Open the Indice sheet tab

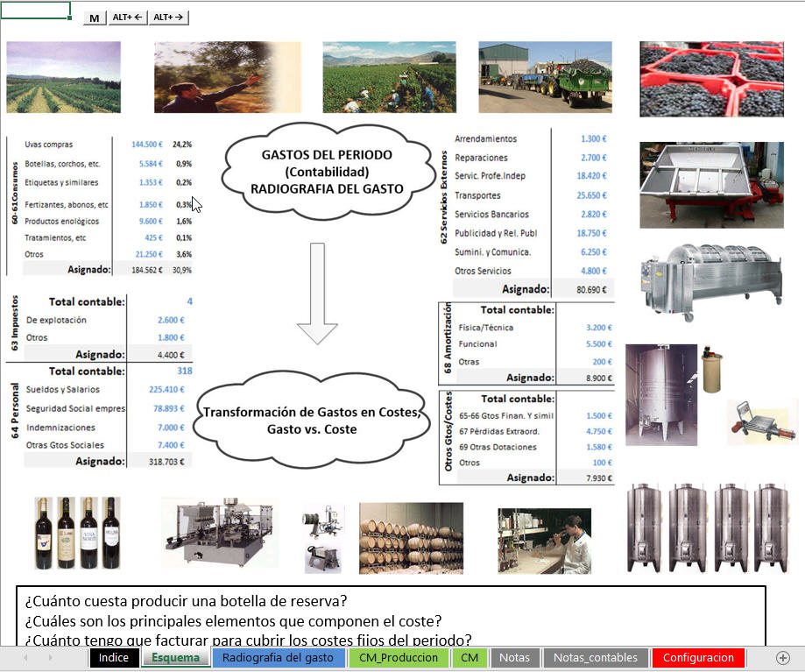[x=114, y=658]
